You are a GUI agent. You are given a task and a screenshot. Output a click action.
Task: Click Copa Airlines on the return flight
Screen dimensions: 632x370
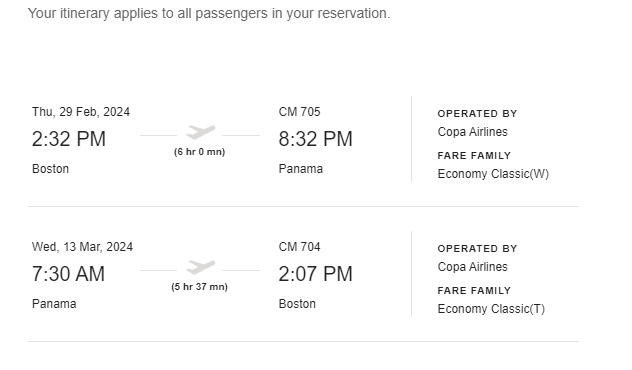pyautogui.click(x=472, y=267)
